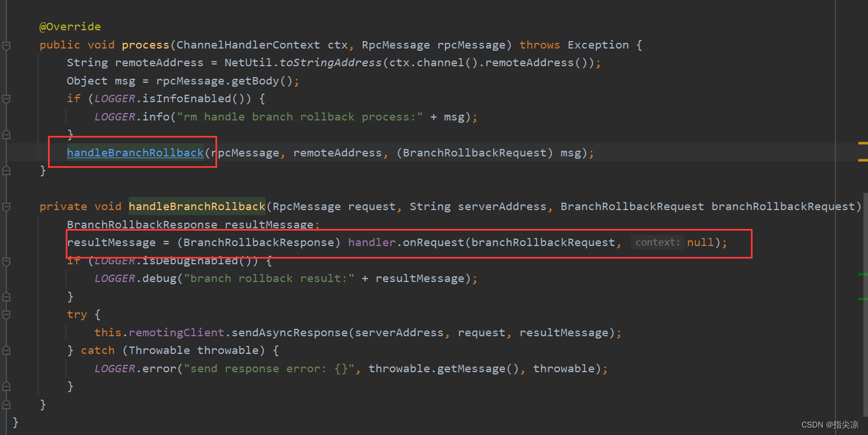
Task: Click the ChannelHandlerContext parameter type
Action: point(249,45)
